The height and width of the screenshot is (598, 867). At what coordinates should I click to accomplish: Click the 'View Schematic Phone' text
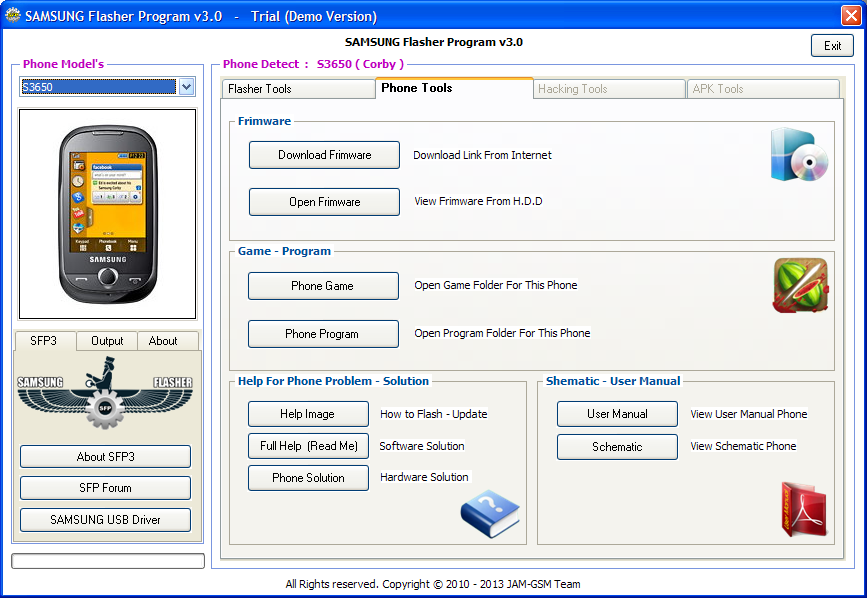(x=743, y=446)
